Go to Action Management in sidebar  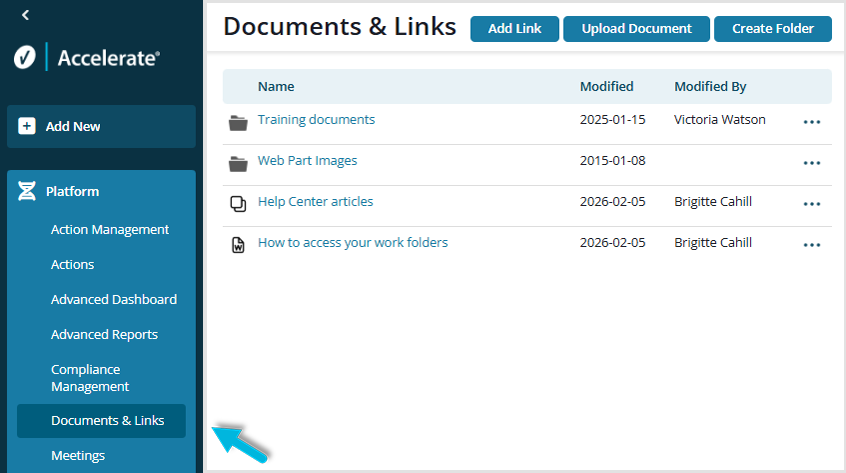coord(110,230)
